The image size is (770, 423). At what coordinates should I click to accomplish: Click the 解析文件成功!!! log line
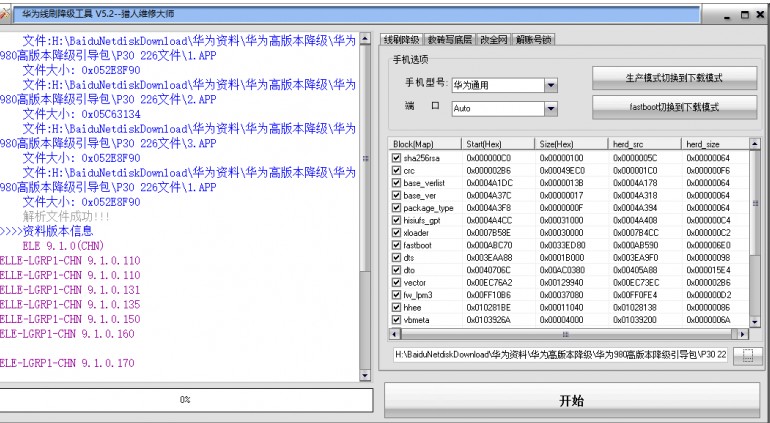66,217
